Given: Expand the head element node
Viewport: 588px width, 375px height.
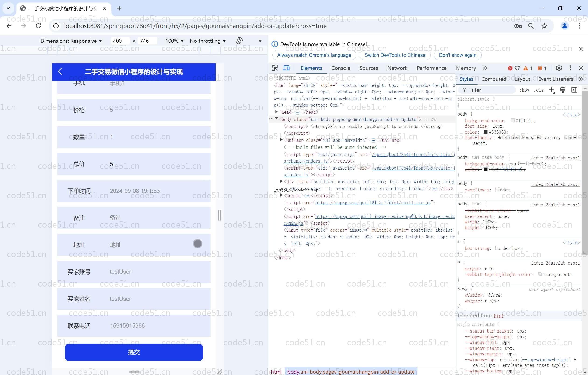Looking at the screenshot, I should [x=276, y=112].
